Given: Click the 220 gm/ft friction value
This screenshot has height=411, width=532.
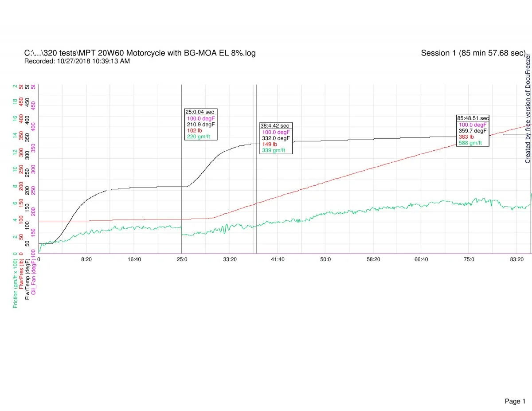Looking at the screenshot, I should (198, 137).
